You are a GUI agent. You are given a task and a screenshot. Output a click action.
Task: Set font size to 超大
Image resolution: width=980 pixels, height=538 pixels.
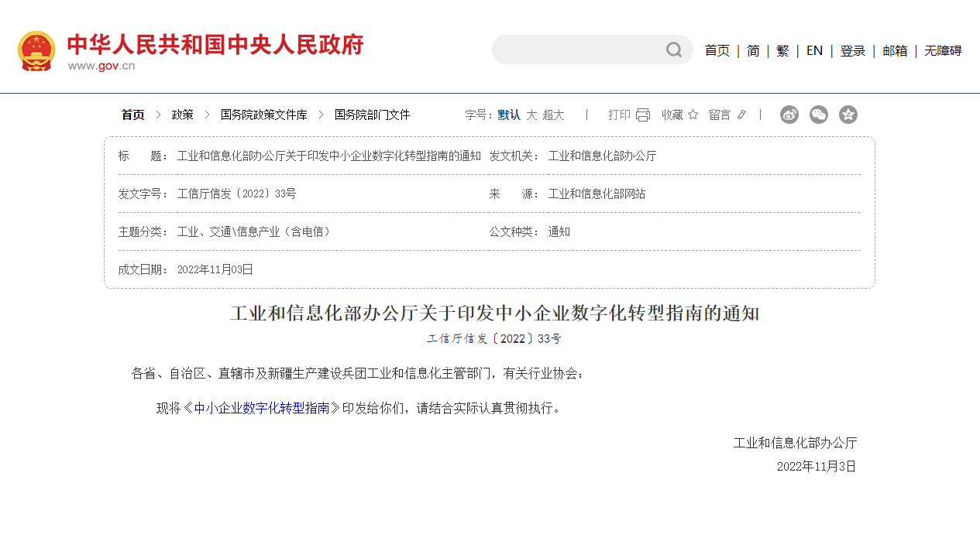tap(553, 115)
